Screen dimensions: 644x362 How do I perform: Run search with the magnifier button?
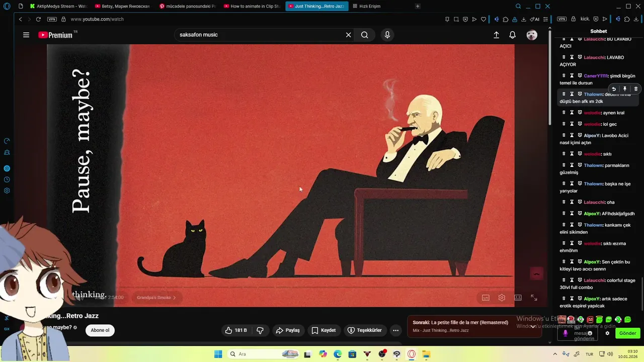[x=365, y=35]
